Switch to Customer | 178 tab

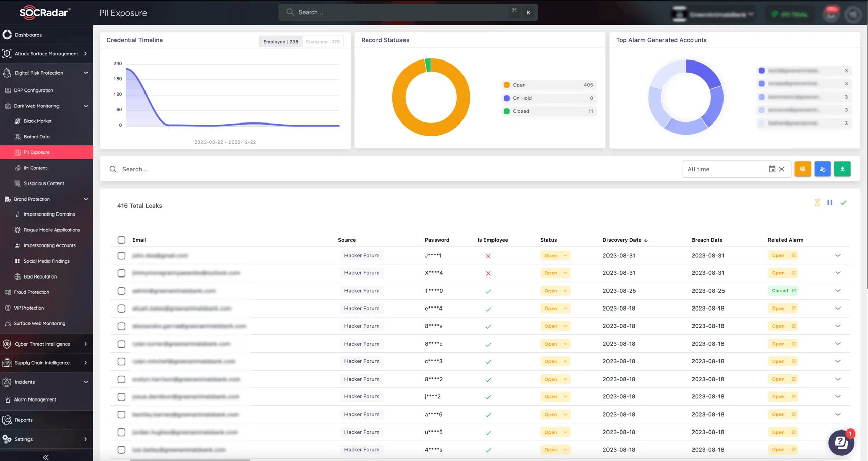[x=323, y=42]
